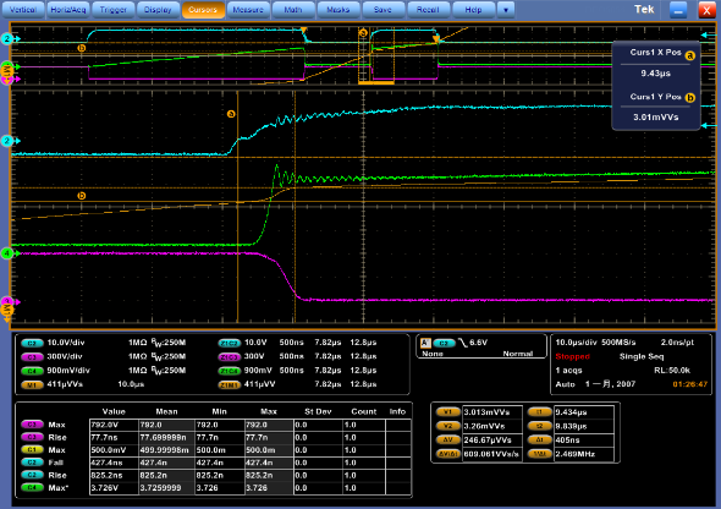Open the Math menu
This screenshot has height=510, width=722.
point(292,9)
